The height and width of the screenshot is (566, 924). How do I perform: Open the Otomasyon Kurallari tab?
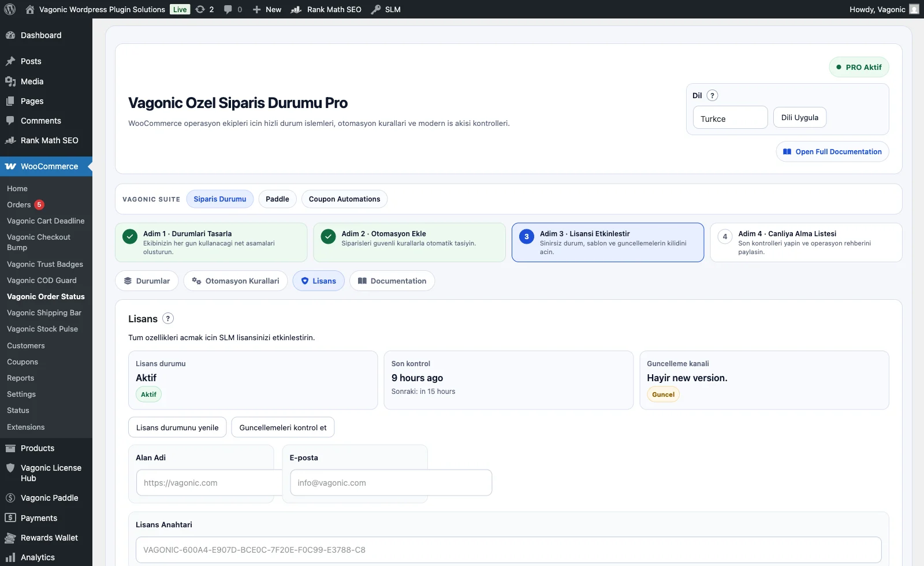pos(236,281)
